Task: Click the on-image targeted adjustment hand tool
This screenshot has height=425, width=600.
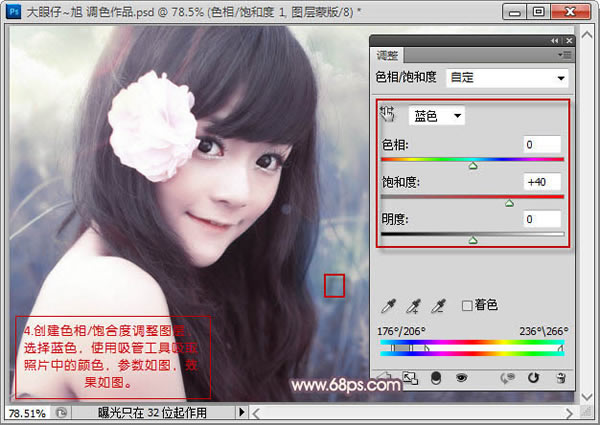Action: click(387, 114)
